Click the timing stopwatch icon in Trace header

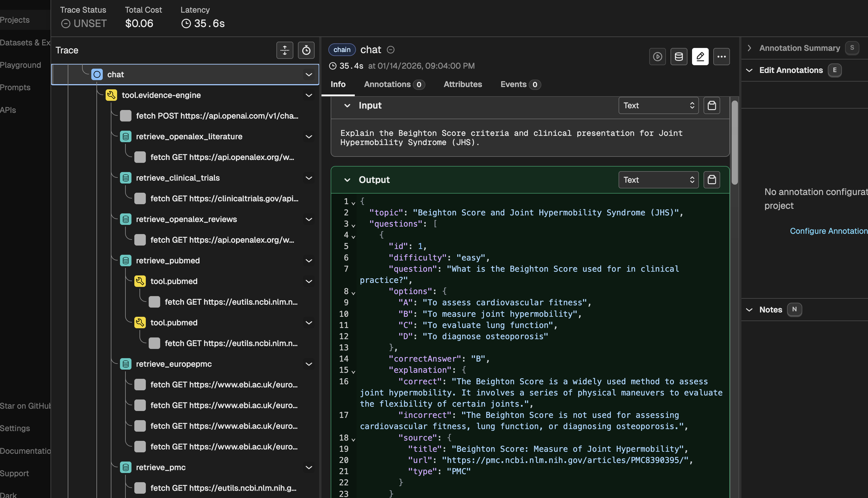(306, 50)
